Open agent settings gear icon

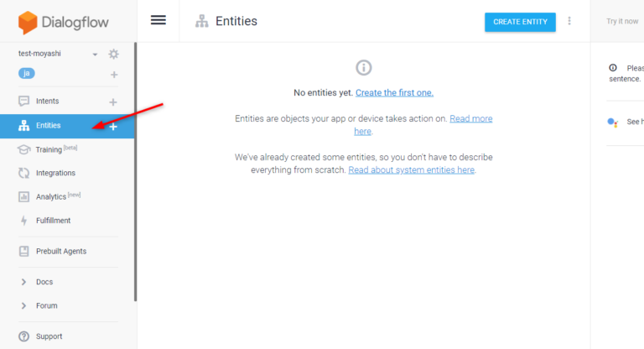click(114, 55)
